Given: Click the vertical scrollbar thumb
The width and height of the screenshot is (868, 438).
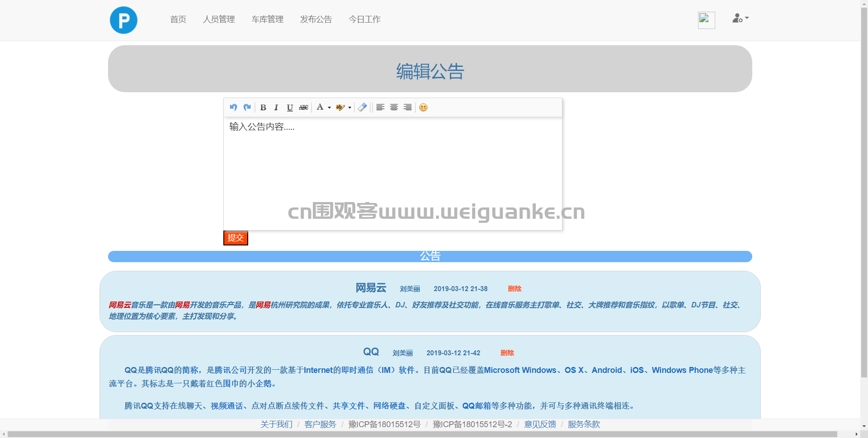Looking at the screenshot, I should click(864, 192).
